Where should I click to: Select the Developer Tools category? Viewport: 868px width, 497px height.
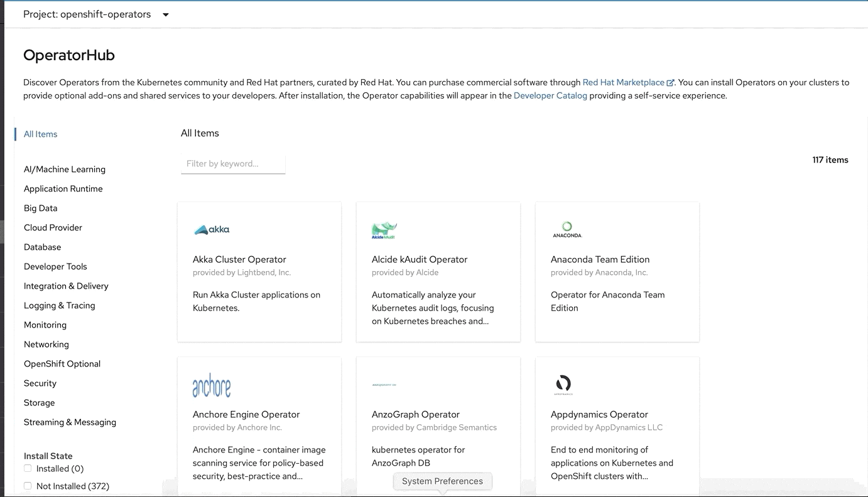point(55,267)
